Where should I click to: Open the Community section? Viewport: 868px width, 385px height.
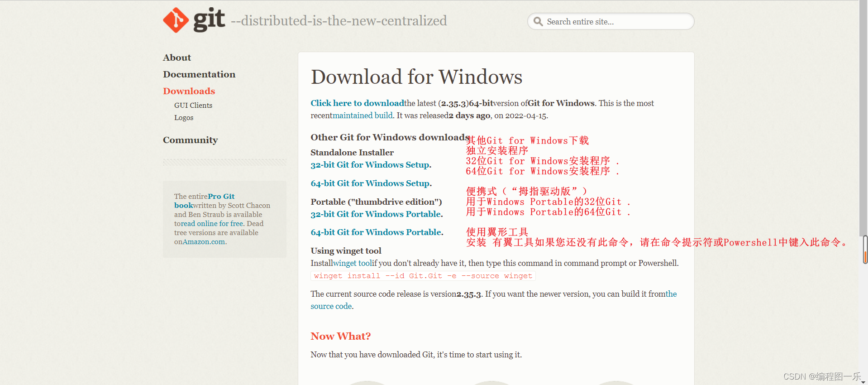pyautogui.click(x=190, y=140)
